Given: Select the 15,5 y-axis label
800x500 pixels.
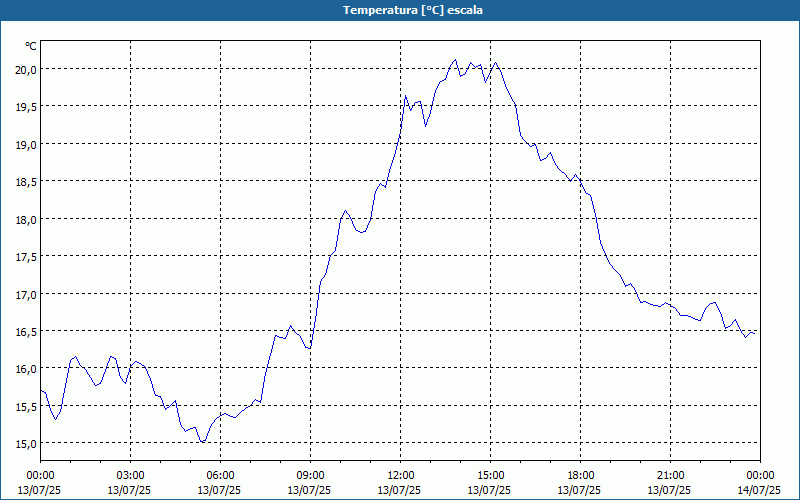Looking at the screenshot, I should (x=26, y=407).
